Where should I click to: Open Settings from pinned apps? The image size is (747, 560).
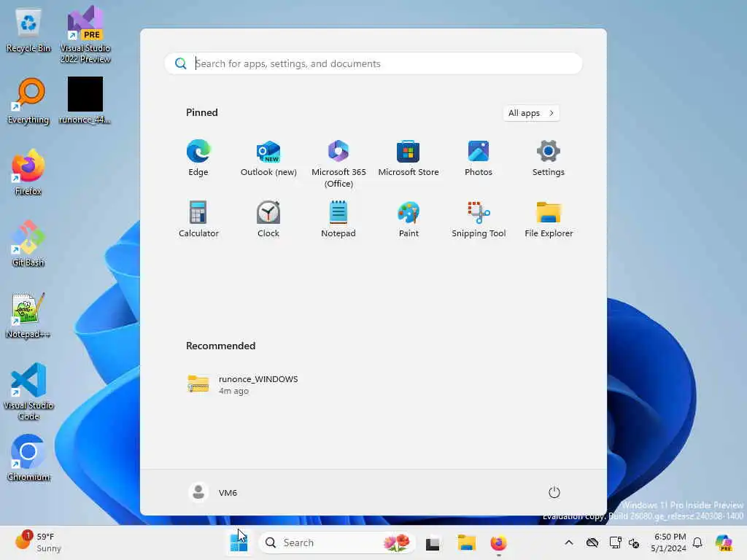point(549,158)
